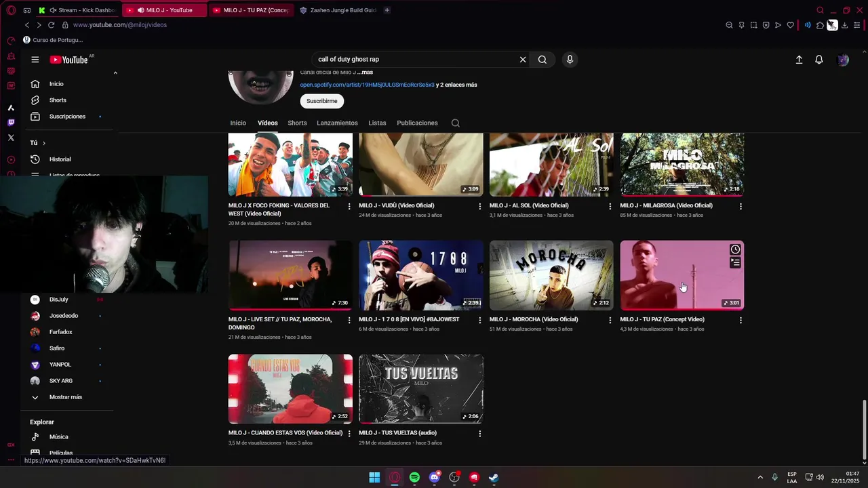This screenshot has height=488, width=868.
Task: Go to the YouTube logo home
Action: coord(69,60)
